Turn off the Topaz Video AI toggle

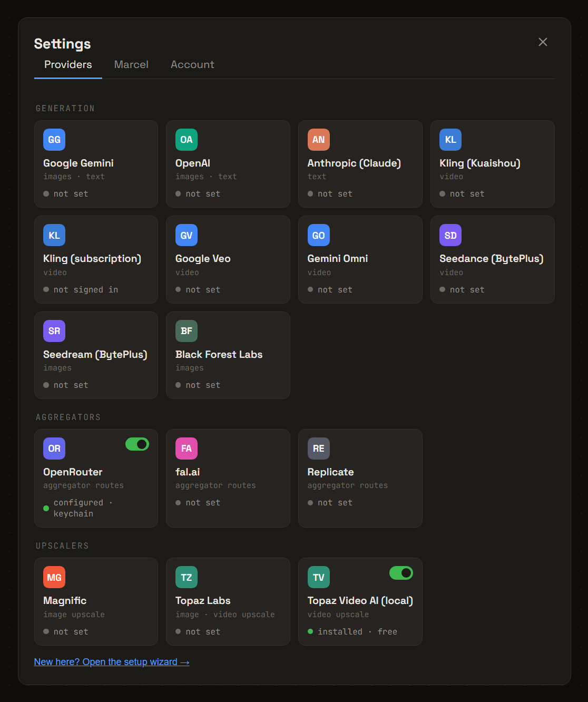401,573
